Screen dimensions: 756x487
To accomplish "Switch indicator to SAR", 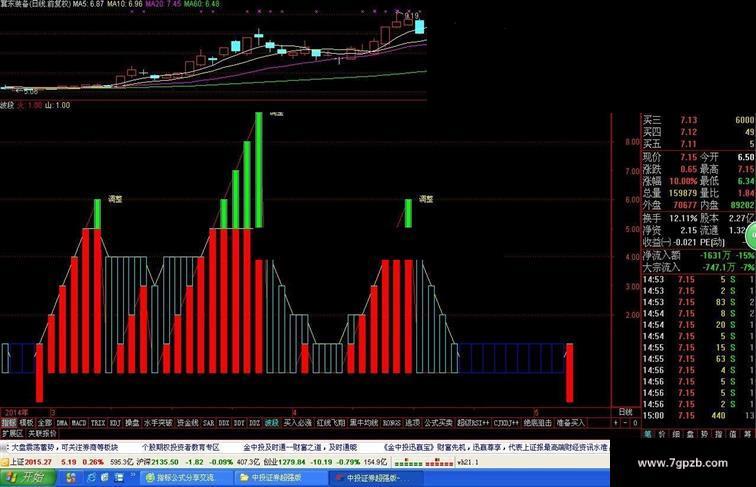I will pos(208,423).
